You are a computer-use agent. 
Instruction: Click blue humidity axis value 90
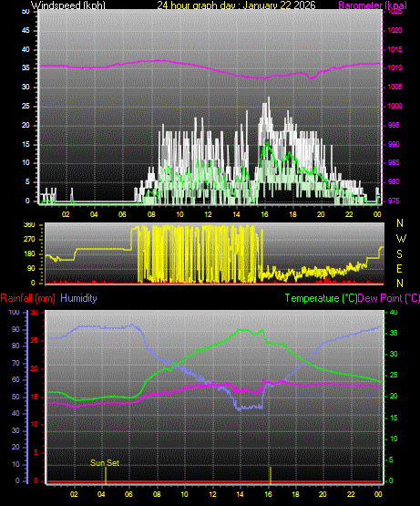coord(15,329)
